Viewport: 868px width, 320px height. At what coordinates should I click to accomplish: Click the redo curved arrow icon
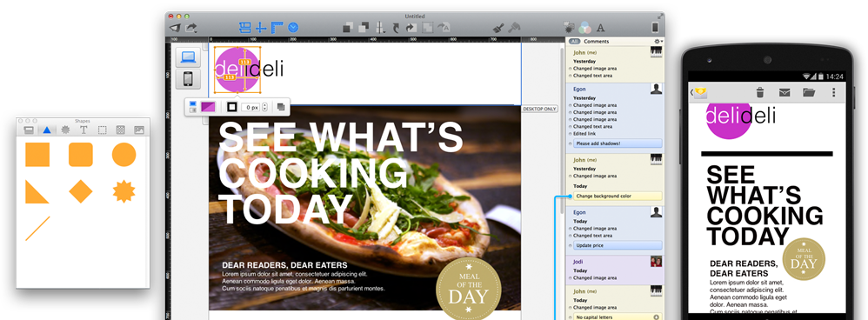click(x=412, y=28)
